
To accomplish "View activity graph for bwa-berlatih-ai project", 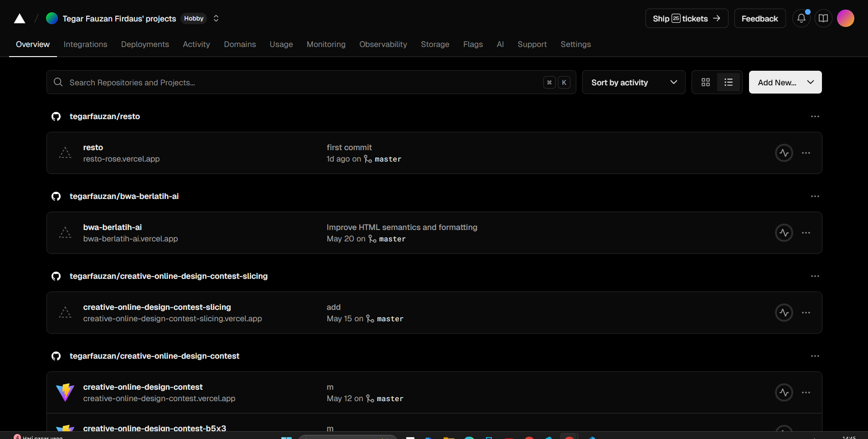I will [784, 233].
